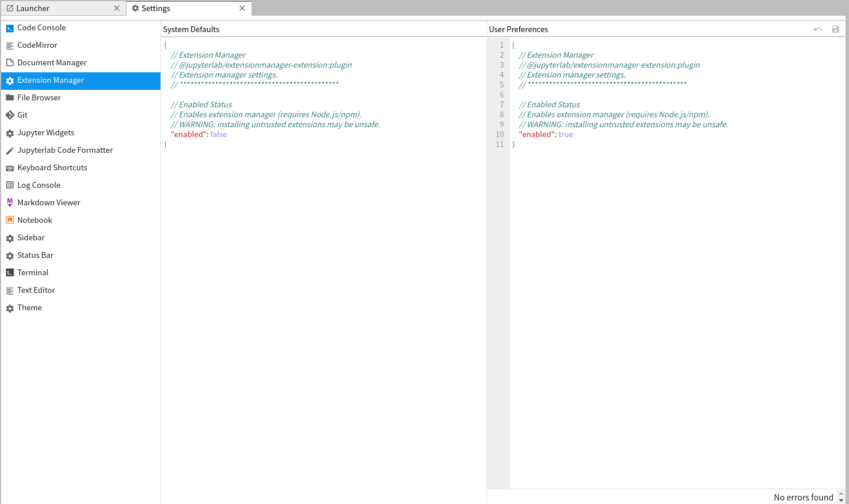This screenshot has width=849, height=504.
Task: Revert user preferences with the undo icon
Action: pos(818,29)
